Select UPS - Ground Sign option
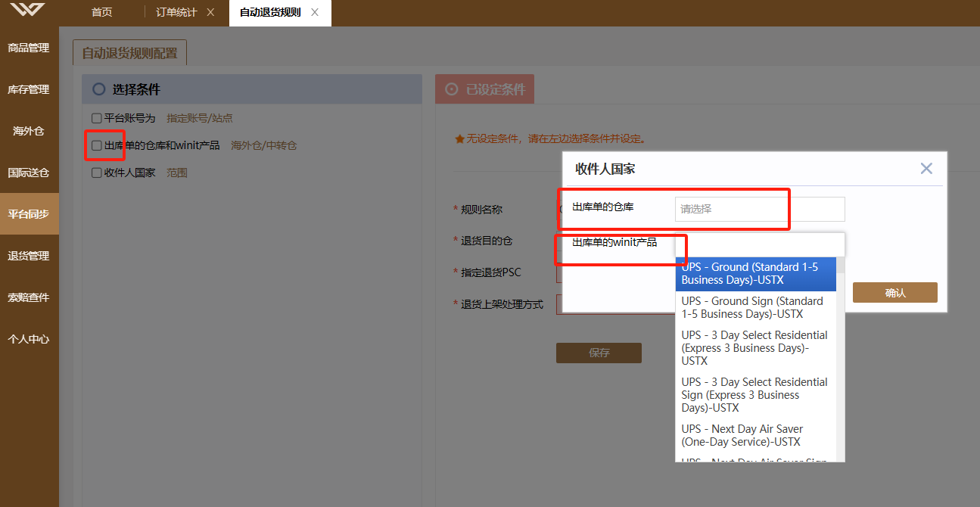 click(756, 308)
